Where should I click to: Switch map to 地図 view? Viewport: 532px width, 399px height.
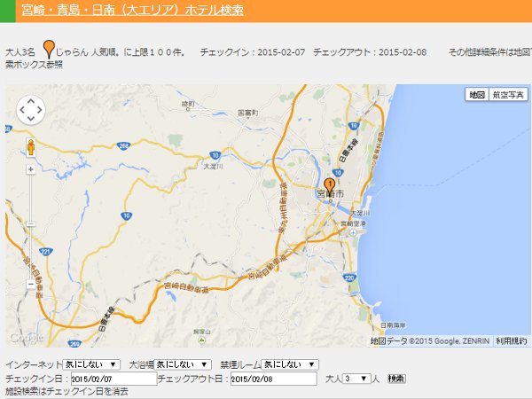click(477, 94)
